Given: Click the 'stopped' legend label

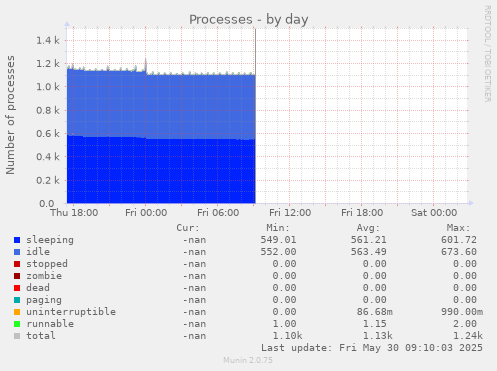Looking at the screenshot, I should [47, 264].
